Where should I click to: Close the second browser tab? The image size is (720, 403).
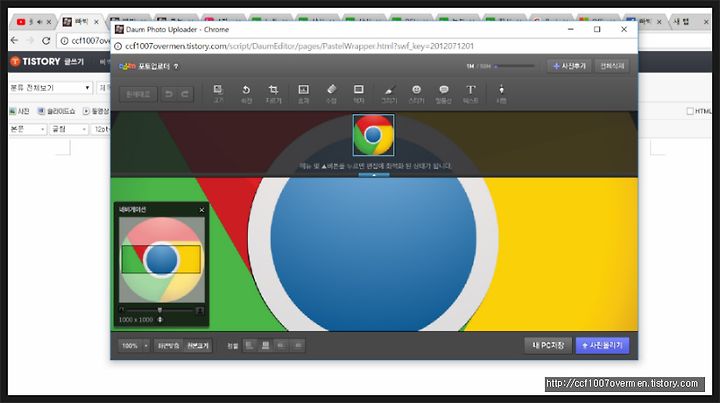point(96,22)
